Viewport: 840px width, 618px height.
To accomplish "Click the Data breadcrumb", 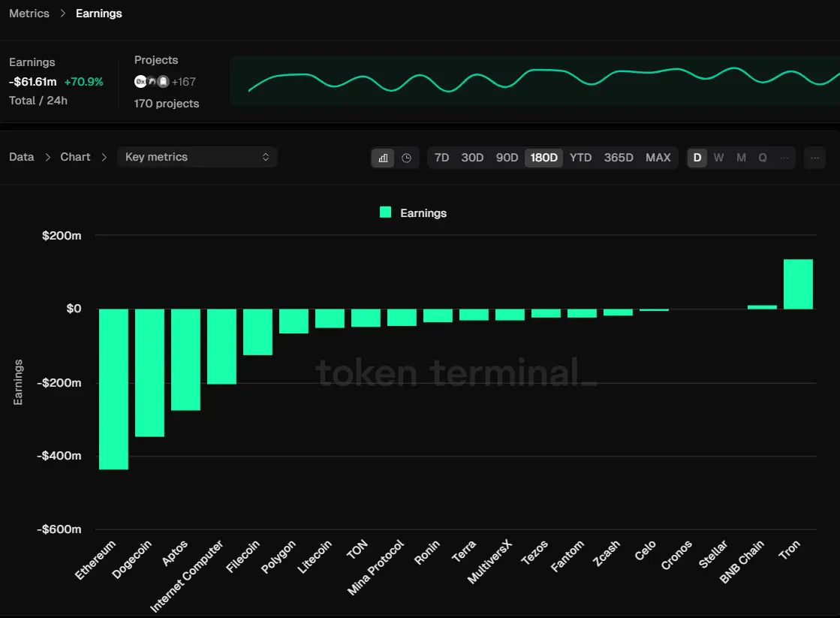I will pyautogui.click(x=22, y=157).
